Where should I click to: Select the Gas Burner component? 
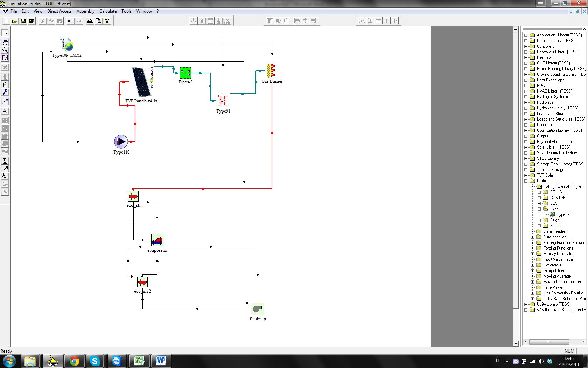pos(271,70)
